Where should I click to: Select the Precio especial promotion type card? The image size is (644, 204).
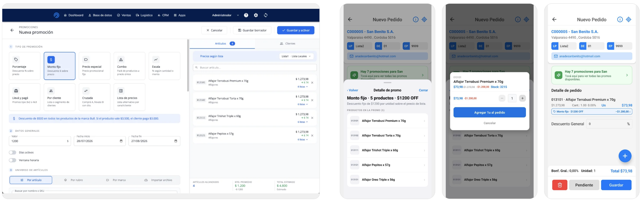click(x=94, y=66)
